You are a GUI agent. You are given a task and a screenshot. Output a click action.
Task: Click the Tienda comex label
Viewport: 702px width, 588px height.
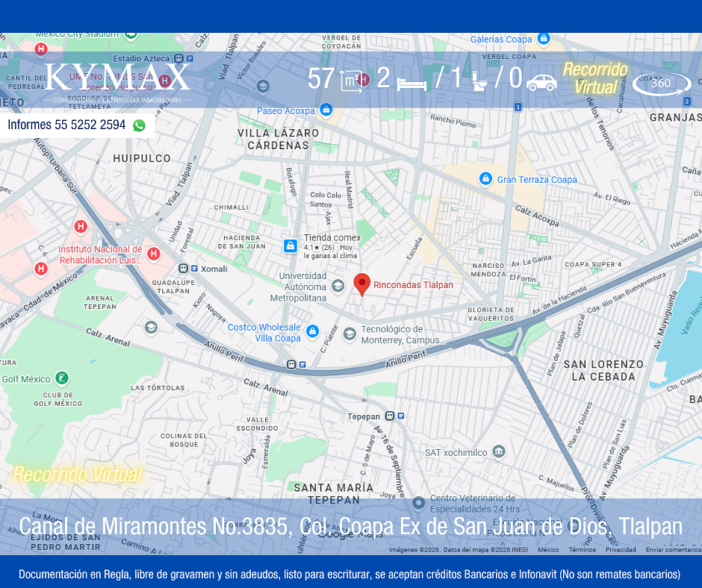pyautogui.click(x=332, y=237)
